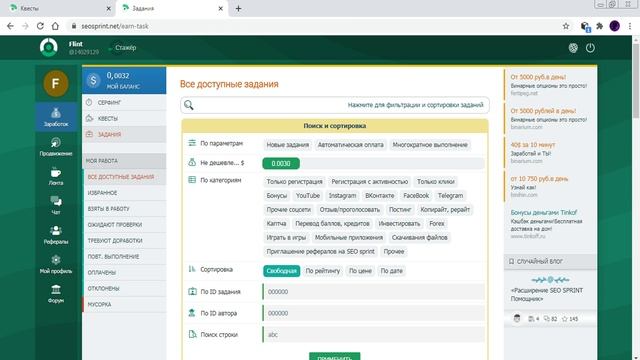Toggle Forex category filter
This screenshot has width=640, height=360.
point(437,224)
